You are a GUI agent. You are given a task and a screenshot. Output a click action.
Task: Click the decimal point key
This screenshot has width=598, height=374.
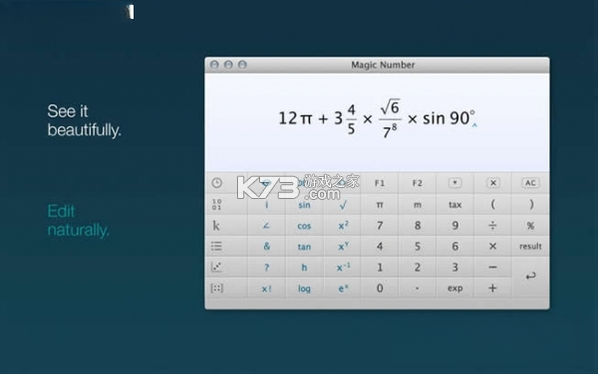(x=417, y=289)
